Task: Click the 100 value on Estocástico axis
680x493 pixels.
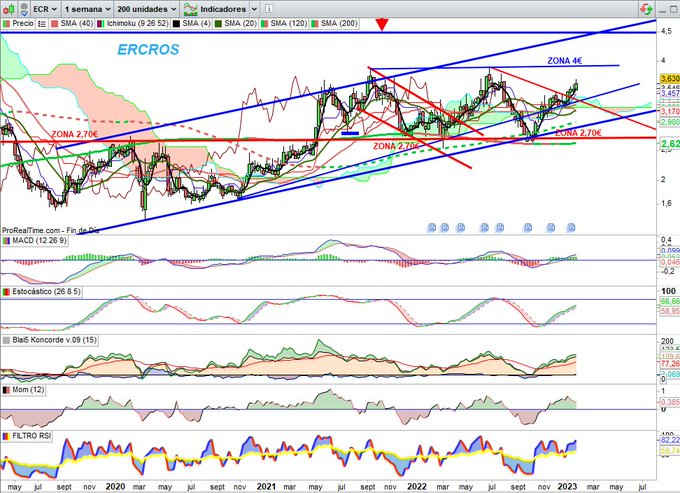Action: pos(668,291)
